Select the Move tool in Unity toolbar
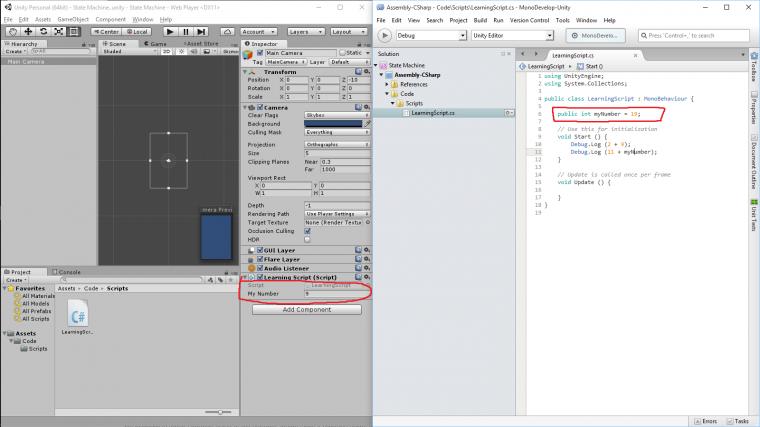Viewport: 760px width, 427px height. point(28,32)
